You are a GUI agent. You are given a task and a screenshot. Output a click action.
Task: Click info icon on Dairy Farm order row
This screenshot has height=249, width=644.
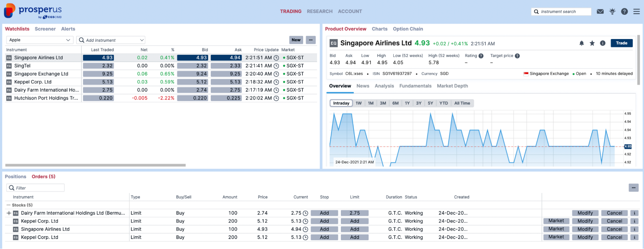(634, 213)
